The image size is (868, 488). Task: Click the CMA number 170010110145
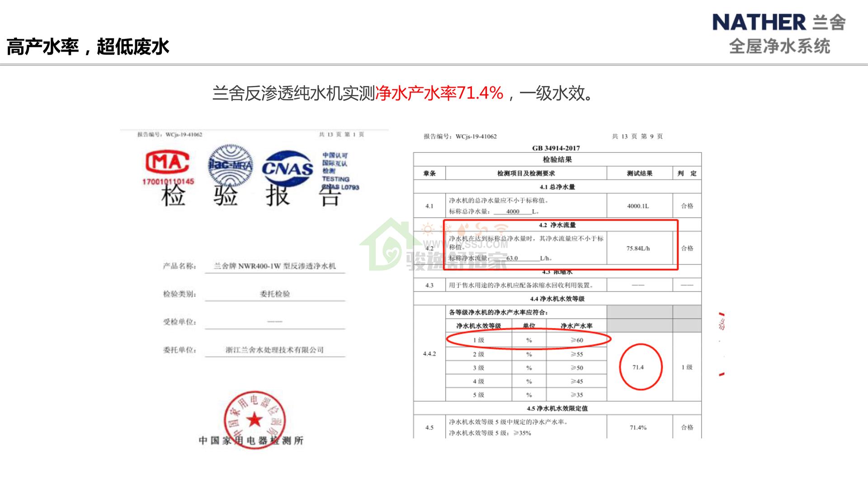168,181
